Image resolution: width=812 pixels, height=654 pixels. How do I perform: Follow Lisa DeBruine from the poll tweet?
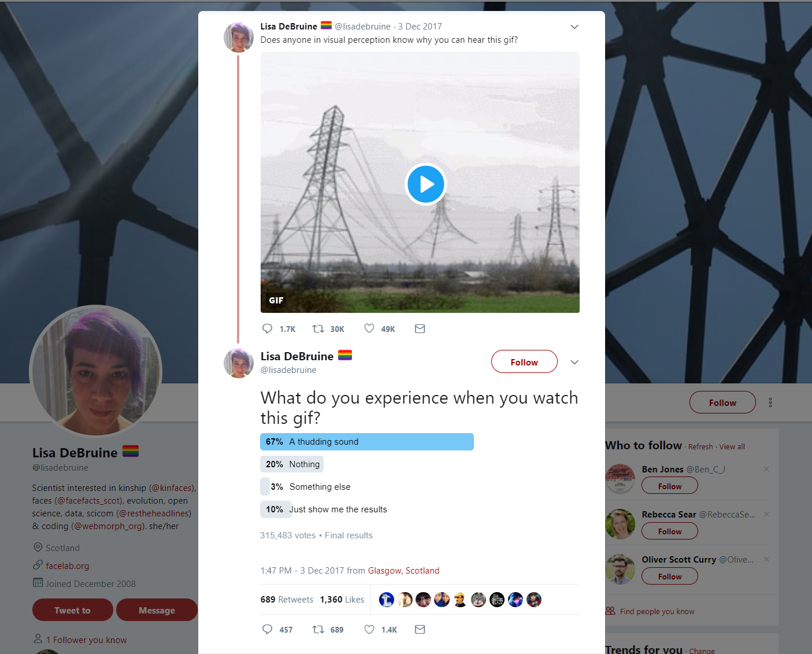point(524,362)
